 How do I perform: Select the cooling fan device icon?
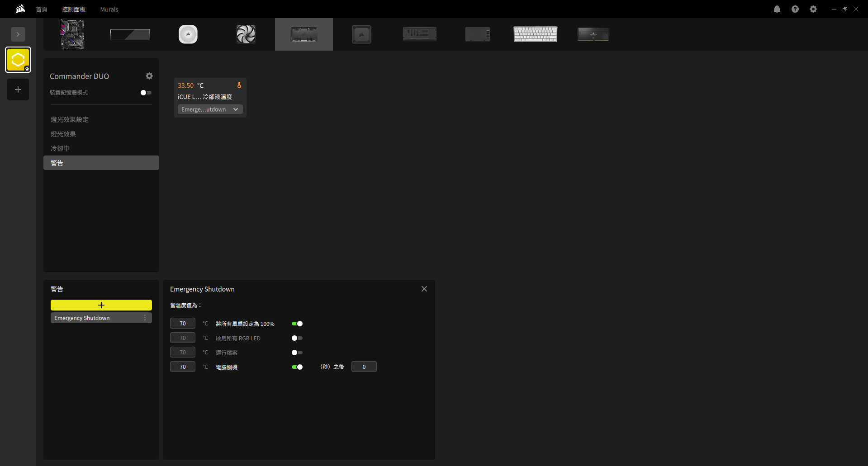[246, 34]
